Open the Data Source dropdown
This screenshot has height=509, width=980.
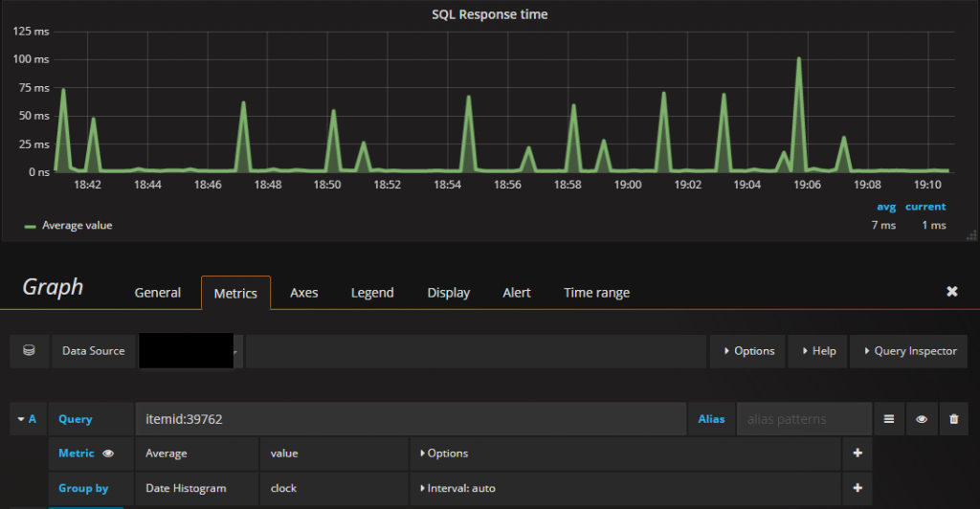pos(189,351)
